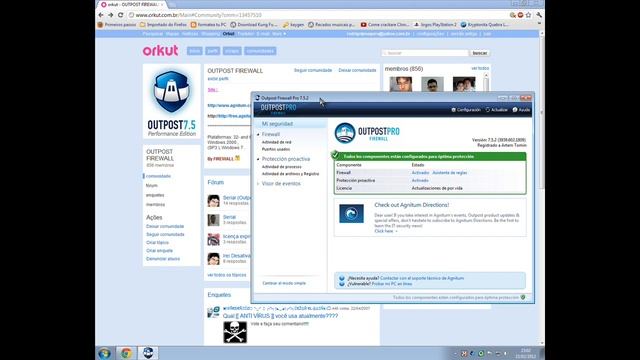Click the Outpost window title bar icon

click(257, 98)
